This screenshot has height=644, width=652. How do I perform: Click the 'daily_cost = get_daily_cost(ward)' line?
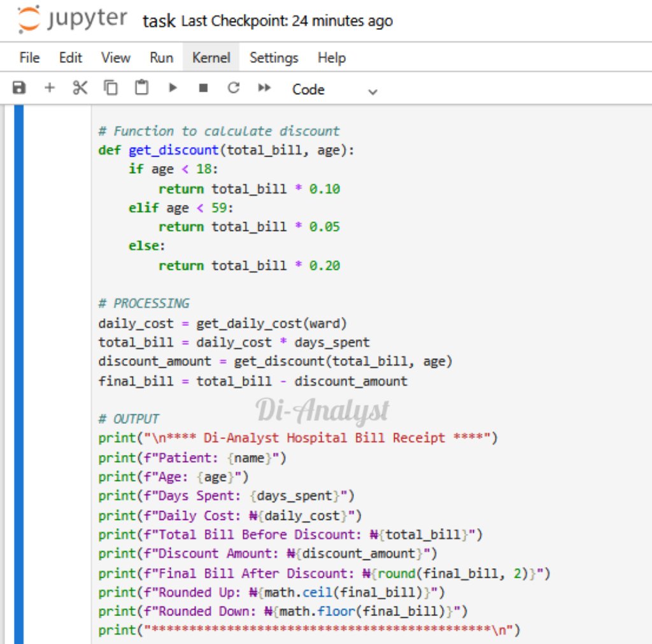(x=222, y=323)
